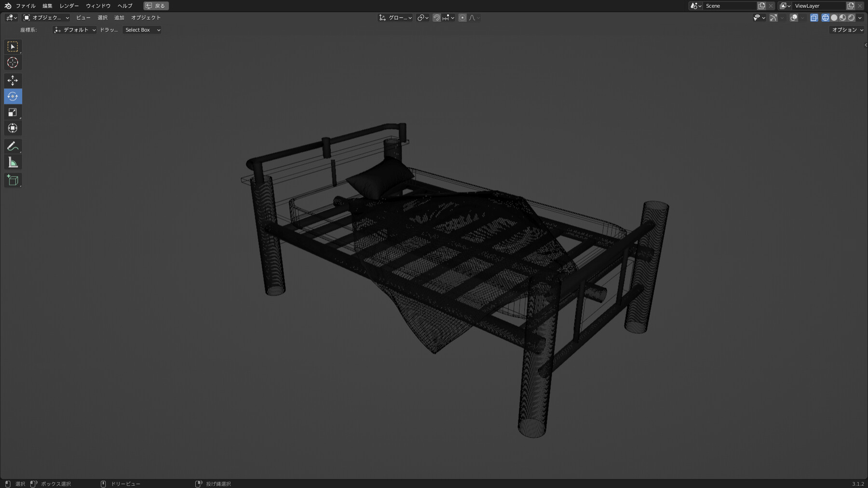Toggle proportional editing
Viewport: 868px width, 488px height.
point(462,17)
